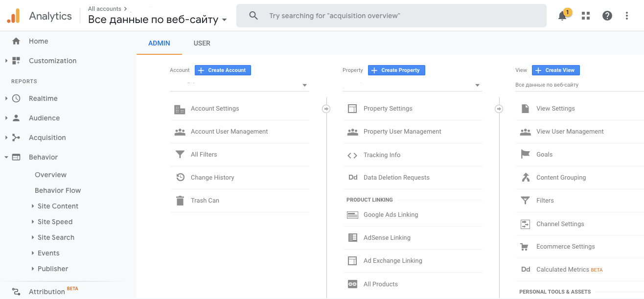Open Ad Exchange Linking link
Image resolution: width=644 pixels, height=299 pixels.
click(392, 261)
